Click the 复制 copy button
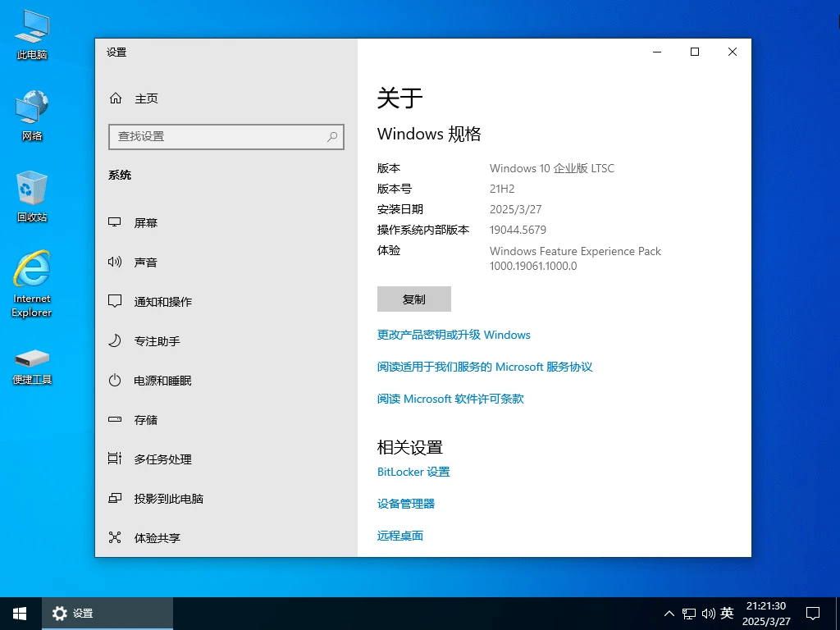The height and width of the screenshot is (630, 840). (413, 299)
